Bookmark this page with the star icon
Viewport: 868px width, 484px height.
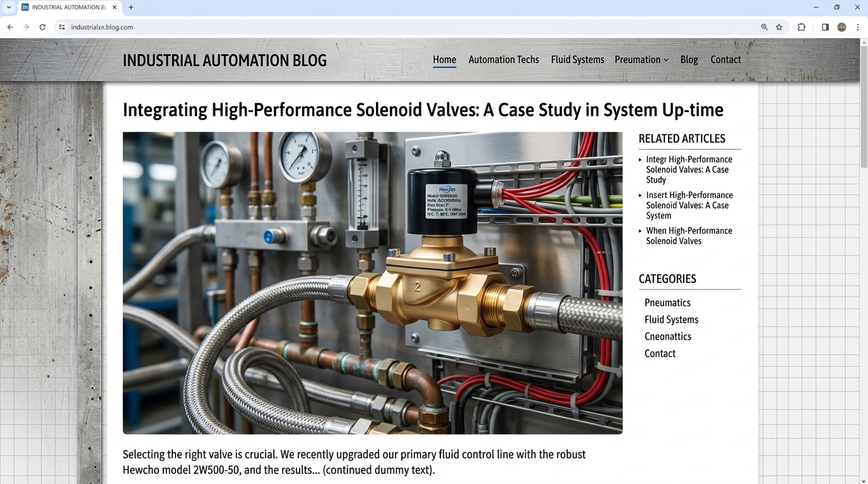[x=778, y=27]
